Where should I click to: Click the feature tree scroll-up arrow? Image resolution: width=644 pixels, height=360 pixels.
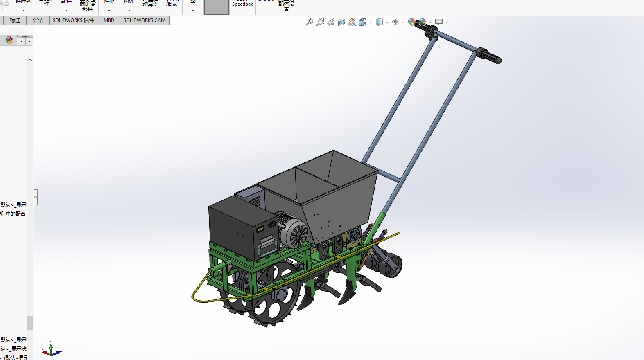click(30, 60)
